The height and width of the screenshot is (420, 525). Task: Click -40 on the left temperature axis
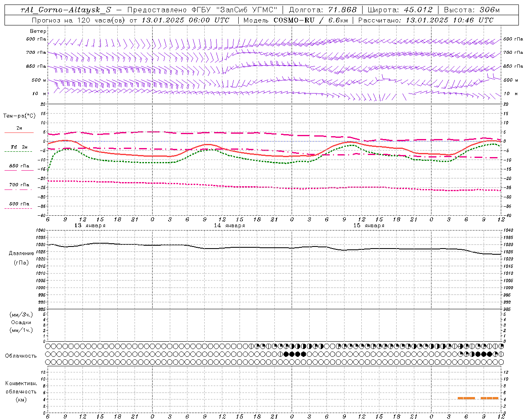pyautogui.click(x=41, y=215)
